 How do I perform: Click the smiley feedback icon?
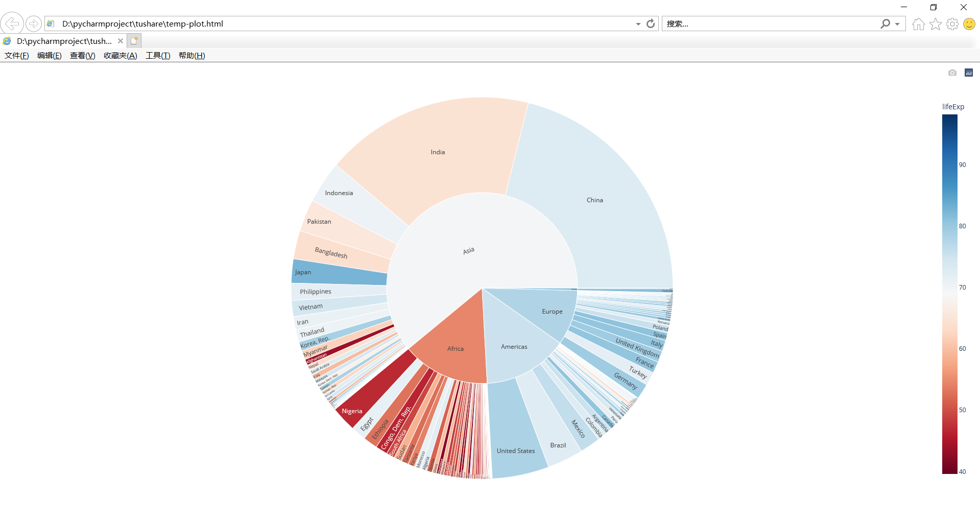coord(969,23)
